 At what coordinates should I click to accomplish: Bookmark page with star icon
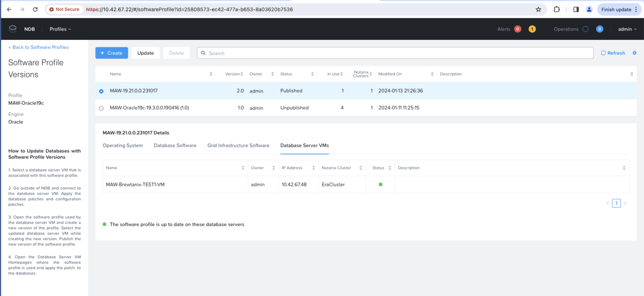pos(538,9)
